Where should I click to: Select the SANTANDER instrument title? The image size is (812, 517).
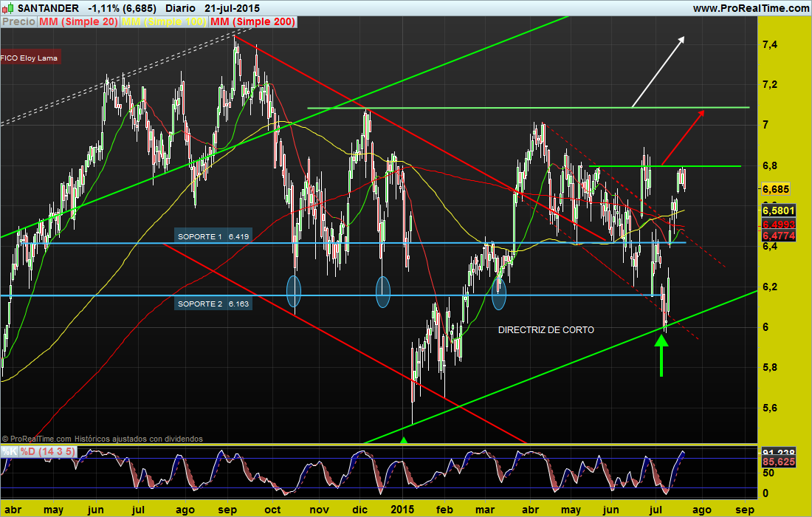[48, 8]
